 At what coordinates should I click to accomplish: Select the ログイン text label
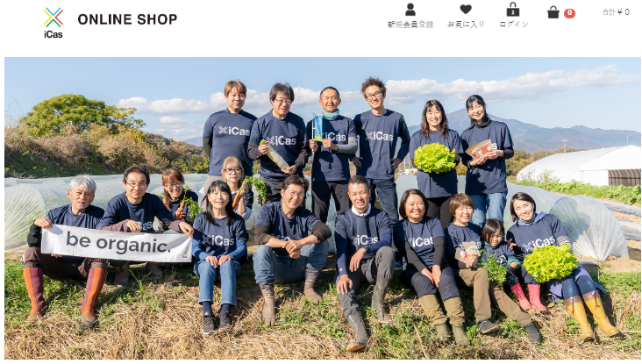pyautogui.click(x=513, y=25)
